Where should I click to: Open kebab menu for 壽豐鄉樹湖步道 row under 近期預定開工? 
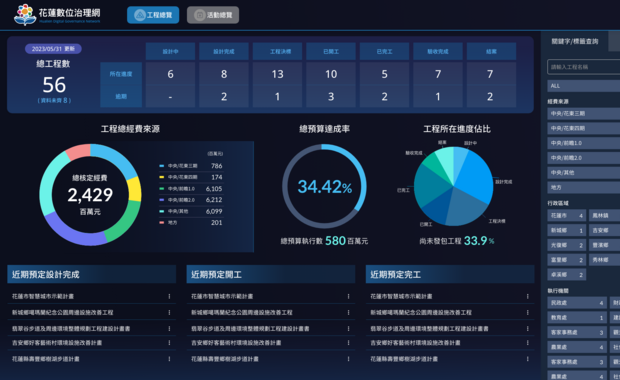click(x=348, y=359)
